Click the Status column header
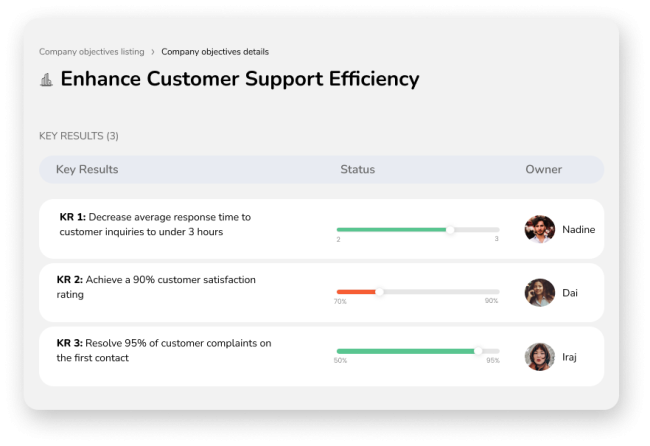650x446 pixels. (357, 170)
